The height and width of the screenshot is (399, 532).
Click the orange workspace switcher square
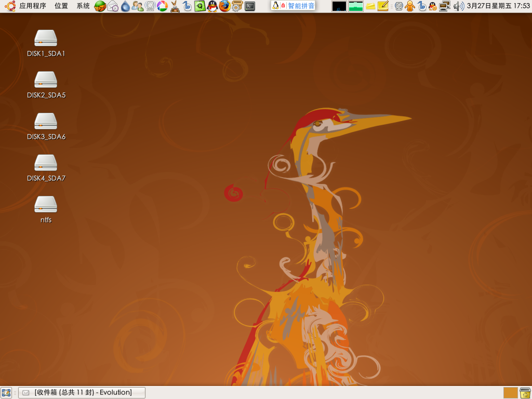point(510,393)
